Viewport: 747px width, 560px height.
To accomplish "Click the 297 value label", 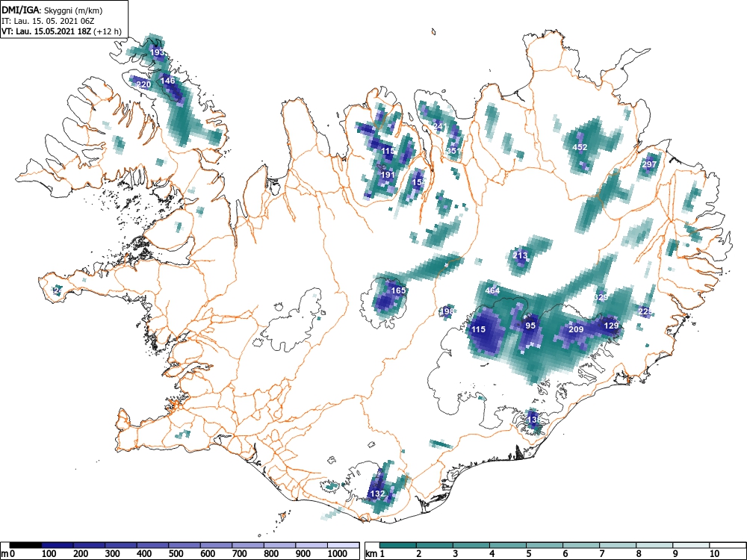I will point(649,164).
